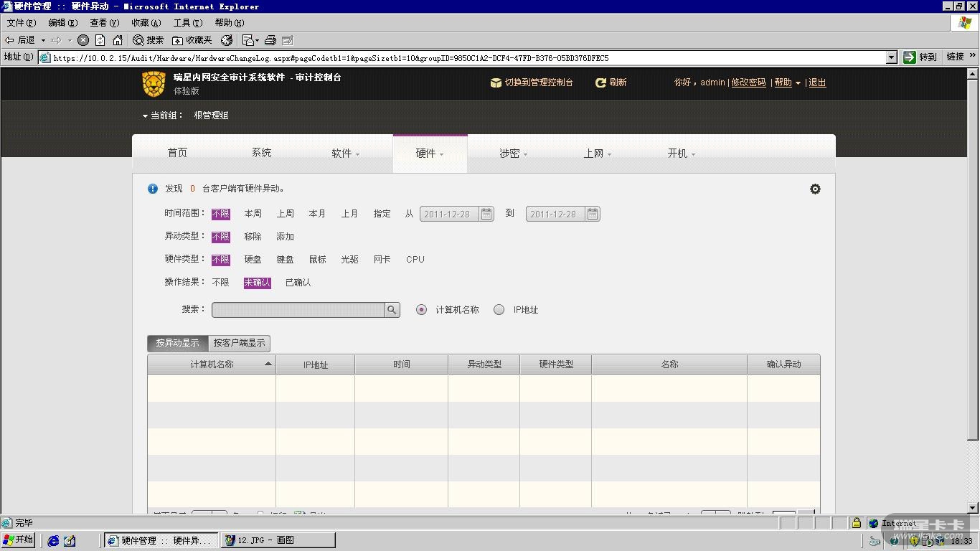The height and width of the screenshot is (551, 980).
Task: Click the magnifier search button
Action: tap(392, 310)
